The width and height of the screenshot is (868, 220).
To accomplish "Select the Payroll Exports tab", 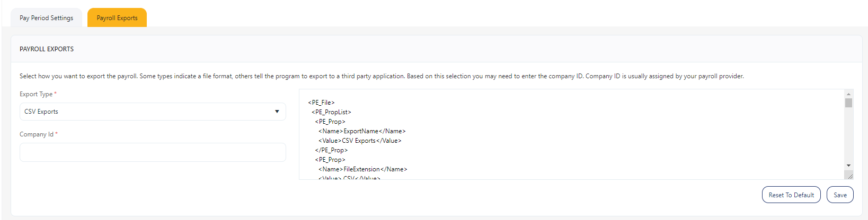I will click(117, 18).
